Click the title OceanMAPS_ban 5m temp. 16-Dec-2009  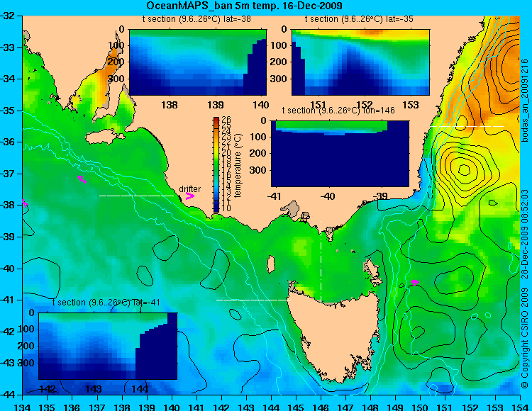244,6
